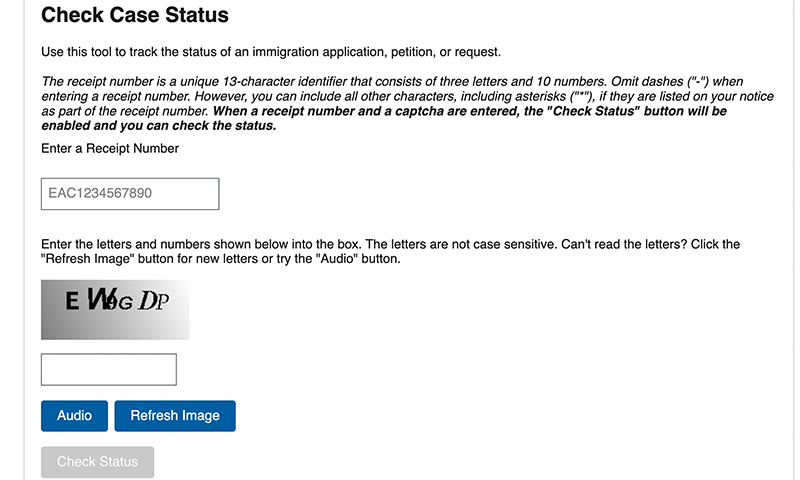Focus the empty captcha answer text box
The width and height of the screenshot is (800, 480).
pos(108,369)
